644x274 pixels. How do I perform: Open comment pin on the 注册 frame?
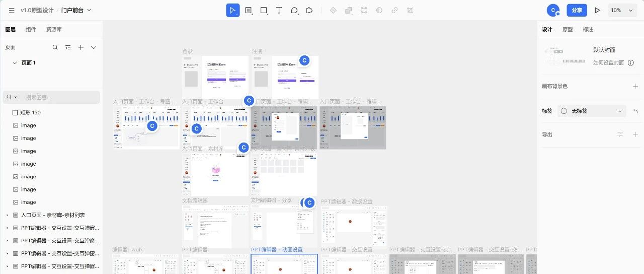pos(304,60)
